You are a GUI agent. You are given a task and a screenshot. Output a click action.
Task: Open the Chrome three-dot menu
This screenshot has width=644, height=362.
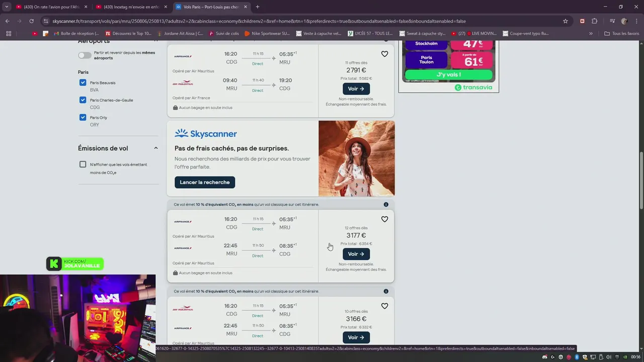pos(636,21)
